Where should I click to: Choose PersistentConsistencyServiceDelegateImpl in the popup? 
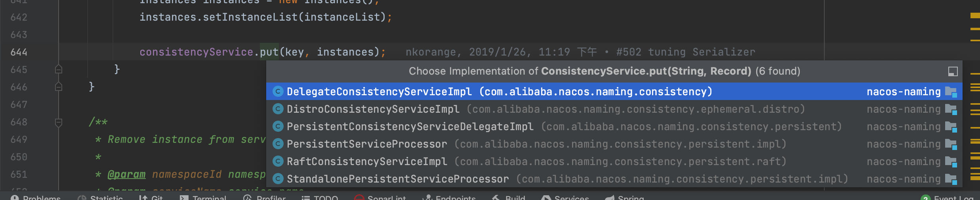[x=410, y=127]
